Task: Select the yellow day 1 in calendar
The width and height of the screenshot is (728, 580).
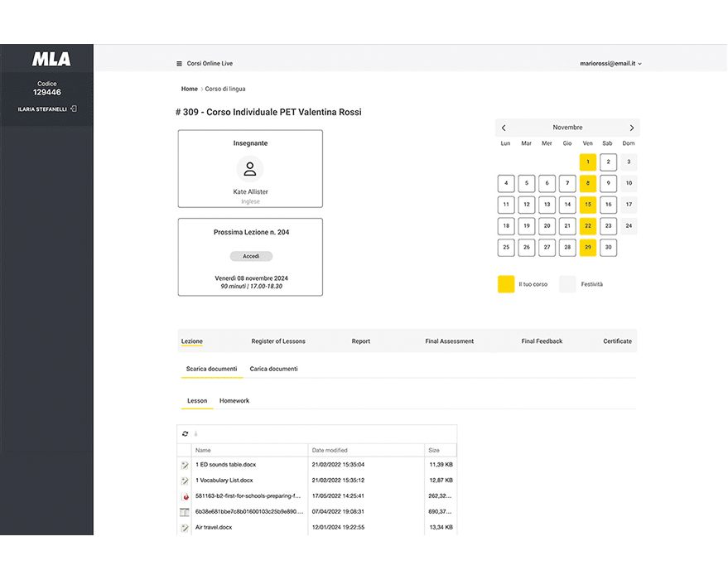Action: (588, 162)
